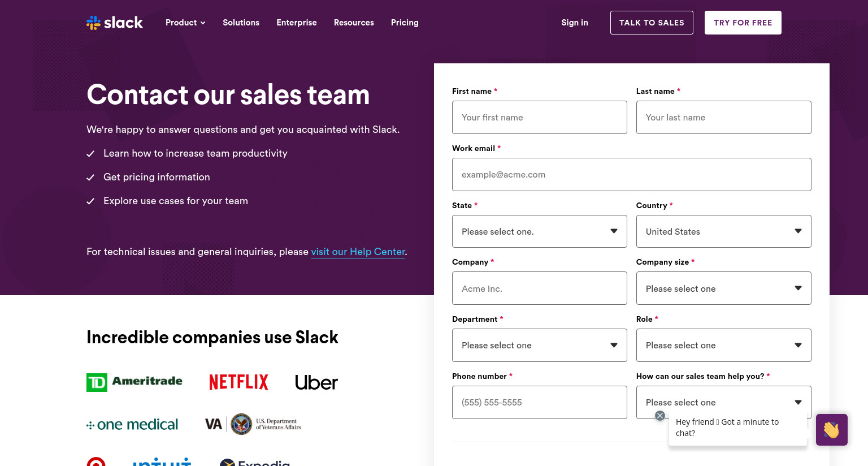The height and width of the screenshot is (466, 868).
Task: Click the 'Contact our sales team' heading
Action: click(228, 94)
